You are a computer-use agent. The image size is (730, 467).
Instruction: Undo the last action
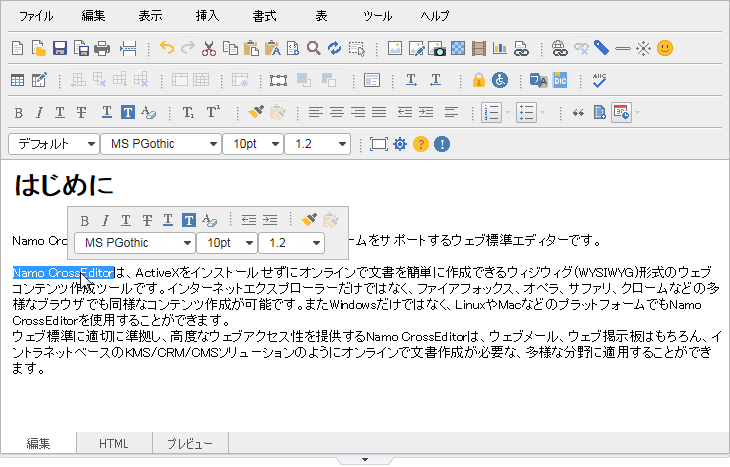tap(167, 48)
